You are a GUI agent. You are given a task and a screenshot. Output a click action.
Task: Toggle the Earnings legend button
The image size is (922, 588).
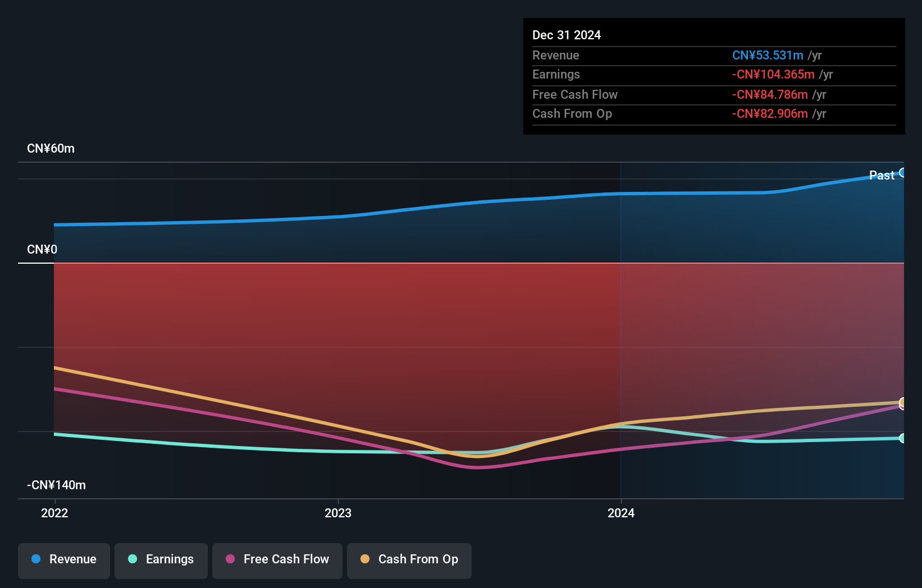pyautogui.click(x=161, y=561)
